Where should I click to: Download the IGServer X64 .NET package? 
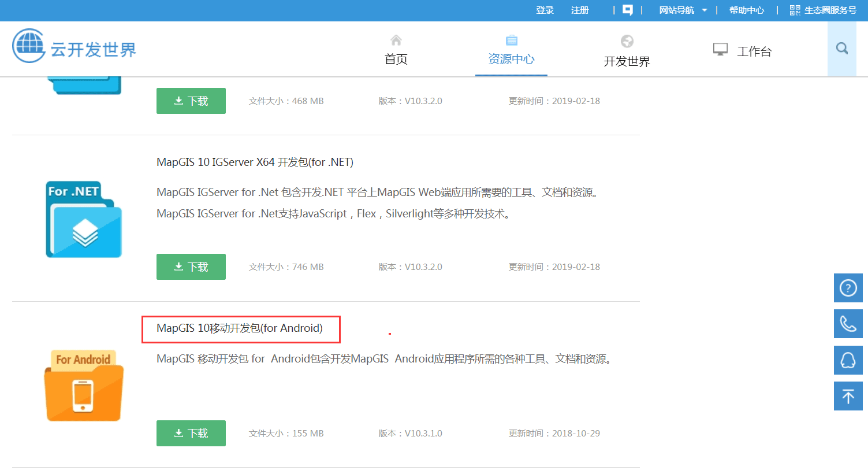coord(191,267)
